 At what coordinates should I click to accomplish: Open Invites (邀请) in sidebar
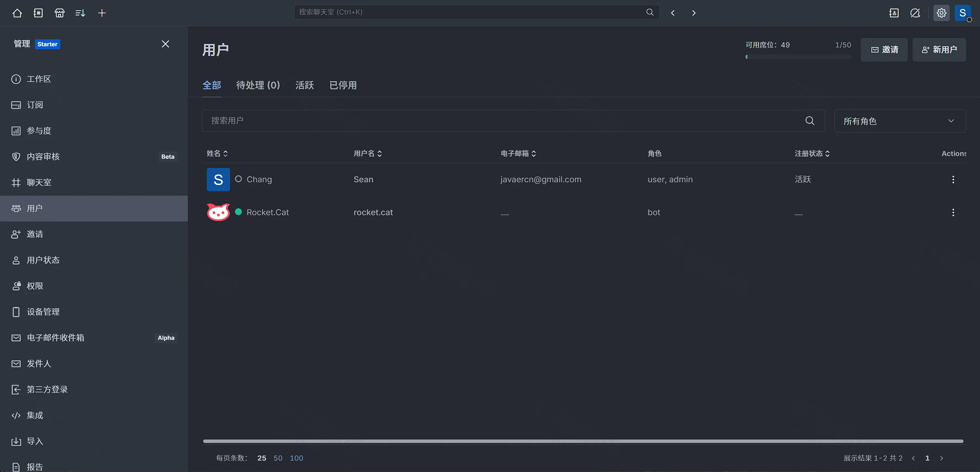(x=94, y=234)
